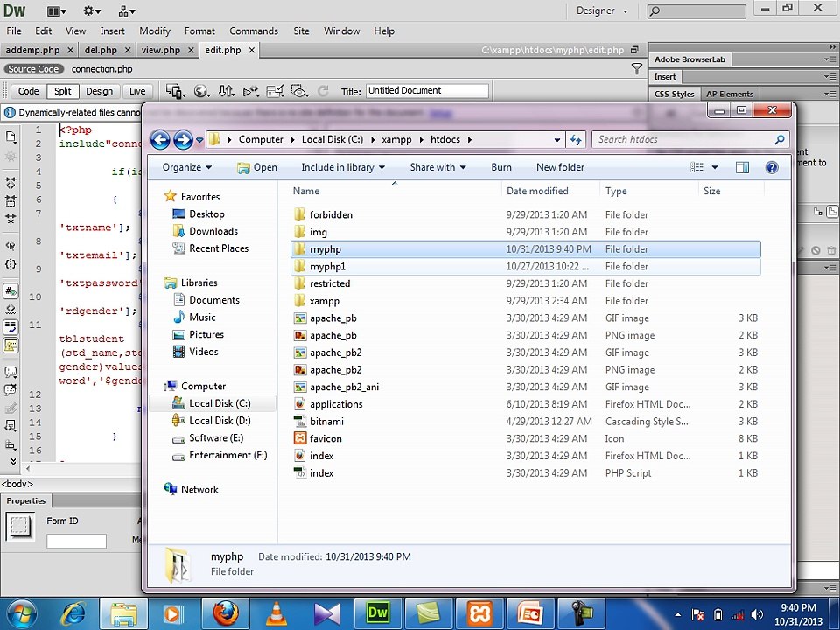This screenshot has height=630, width=840.
Task: Open the Include in library dropdown
Action: (343, 167)
